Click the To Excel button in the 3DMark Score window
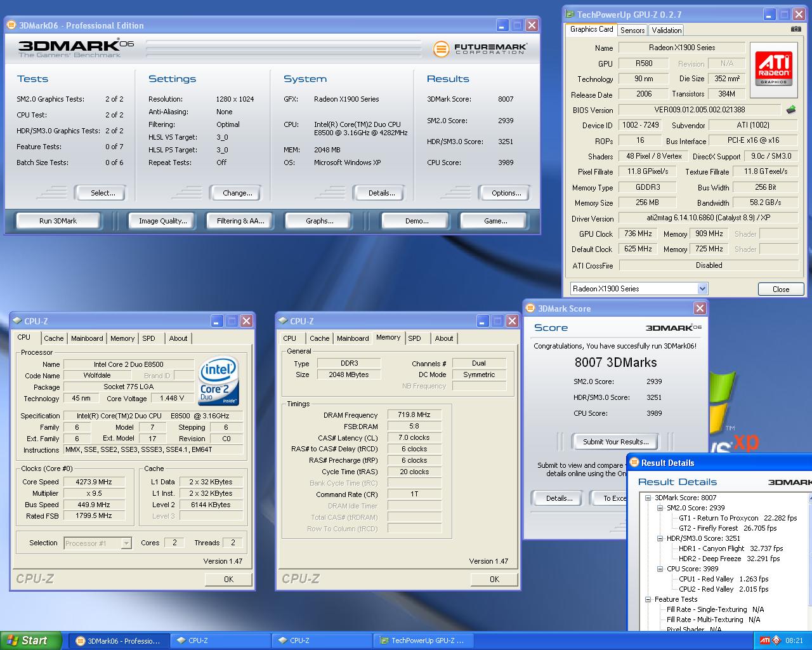 (609, 498)
